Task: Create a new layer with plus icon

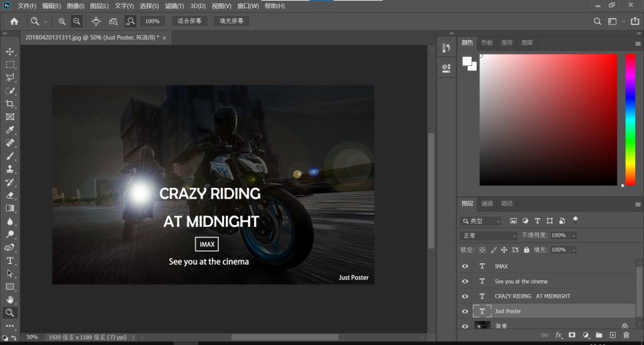Action: 613,336
